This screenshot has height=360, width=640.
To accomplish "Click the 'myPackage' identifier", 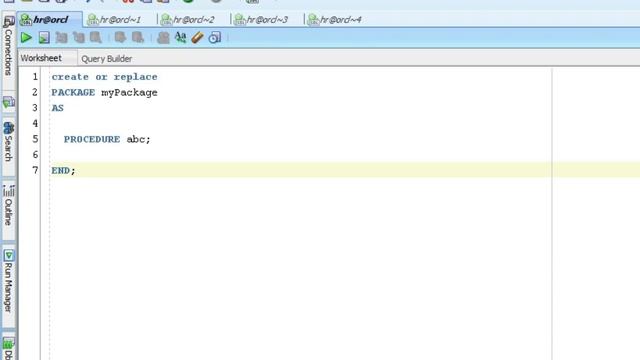I will (x=129, y=93).
